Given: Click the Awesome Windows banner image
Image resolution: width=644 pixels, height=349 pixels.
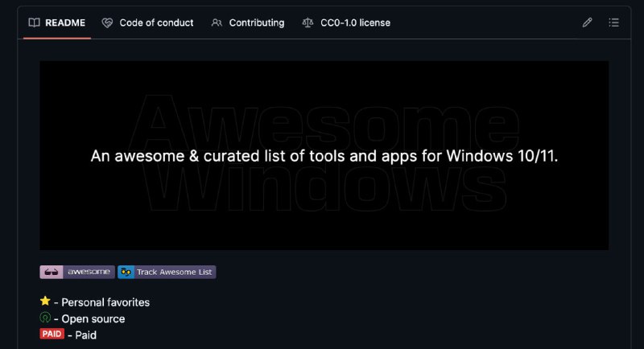Looking at the screenshot, I should 324,155.
